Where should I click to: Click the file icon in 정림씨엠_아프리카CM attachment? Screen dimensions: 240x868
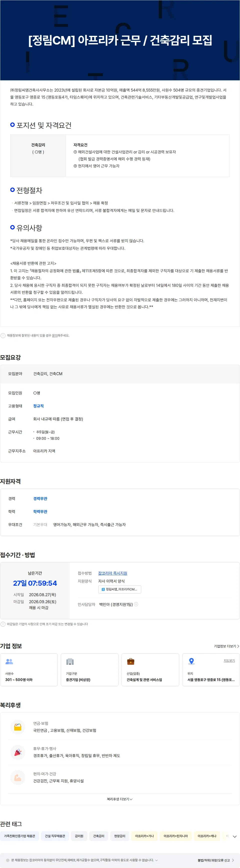tap(103, 589)
